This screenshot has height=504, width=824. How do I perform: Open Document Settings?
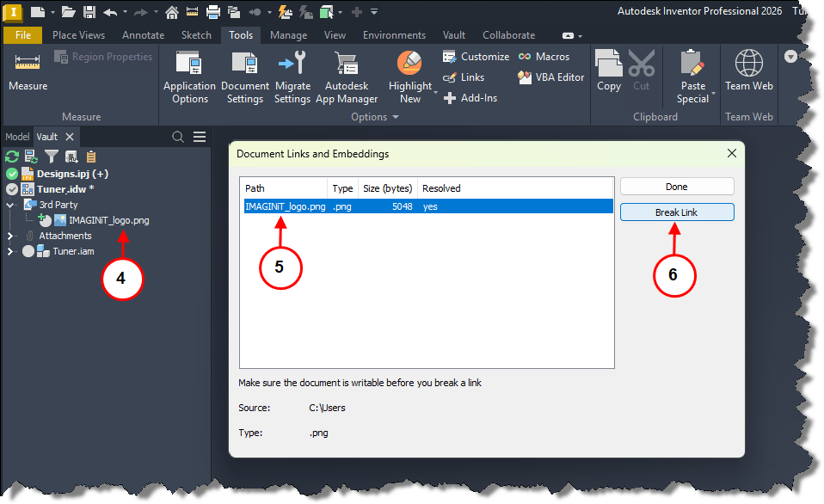[245, 77]
